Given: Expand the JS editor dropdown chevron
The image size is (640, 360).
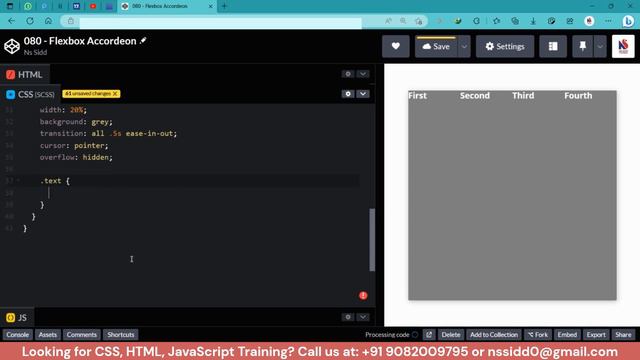Looking at the screenshot, I should point(363,317).
